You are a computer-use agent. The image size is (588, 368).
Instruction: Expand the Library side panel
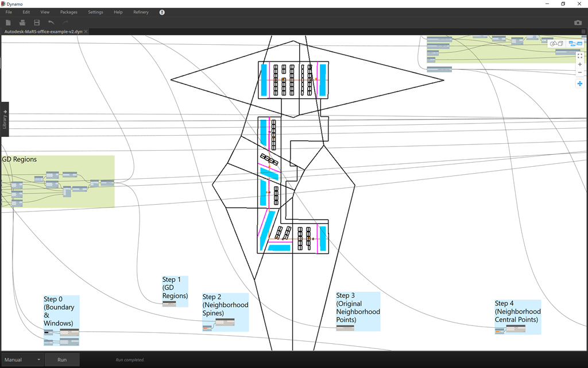point(5,119)
